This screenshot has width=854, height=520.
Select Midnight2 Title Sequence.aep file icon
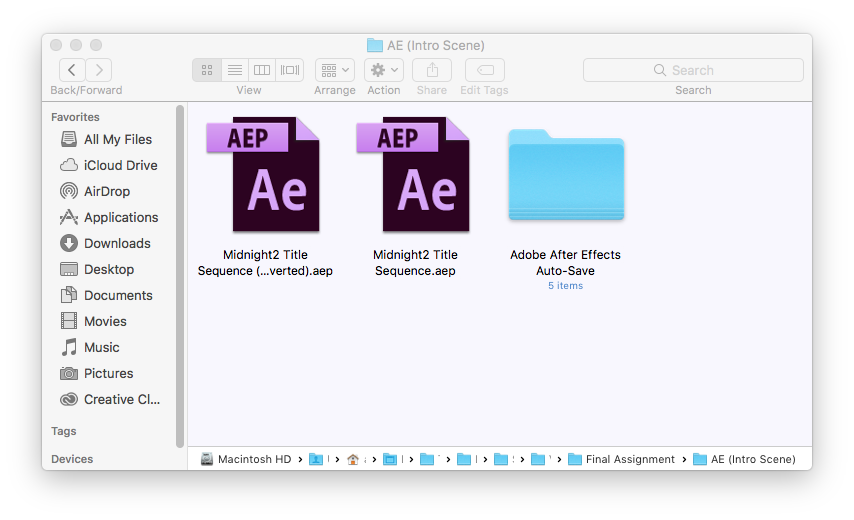click(x=413, y=174)
